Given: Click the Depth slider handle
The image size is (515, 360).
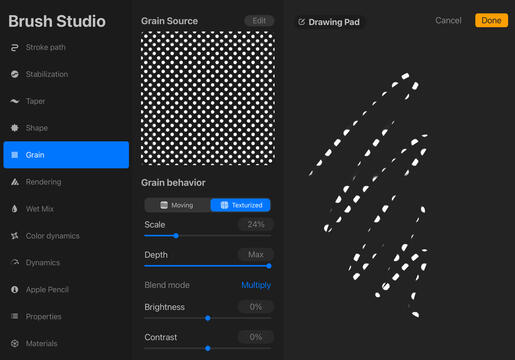Looking at the screenshot, I should click(269, 266).
